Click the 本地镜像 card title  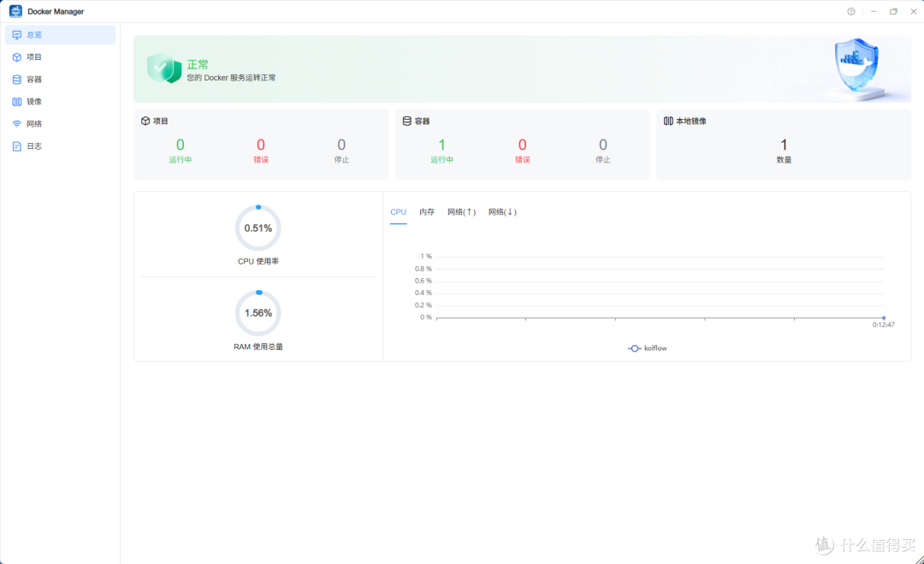[x=690, y=121]
